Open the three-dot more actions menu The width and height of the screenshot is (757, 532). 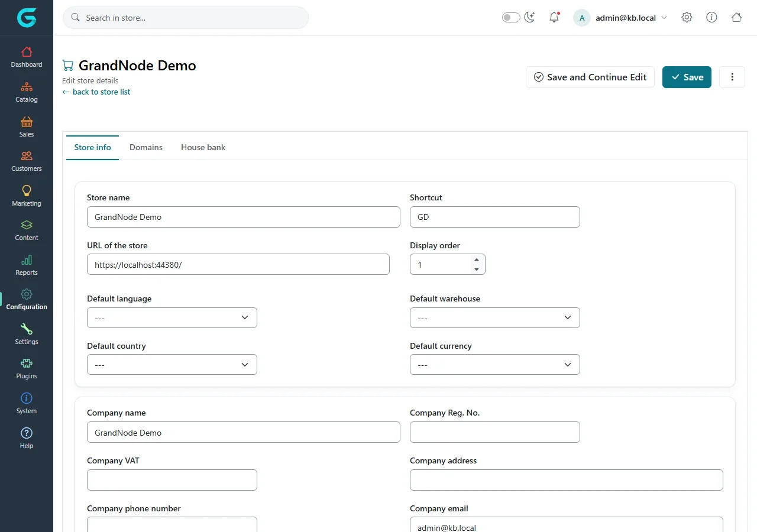tap(732, 77)
